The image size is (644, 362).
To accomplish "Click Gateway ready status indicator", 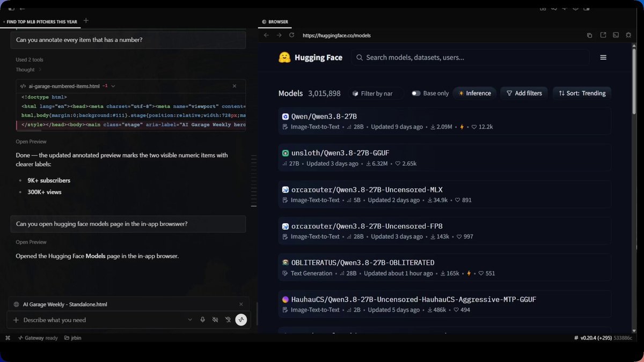I will [38, 338].
